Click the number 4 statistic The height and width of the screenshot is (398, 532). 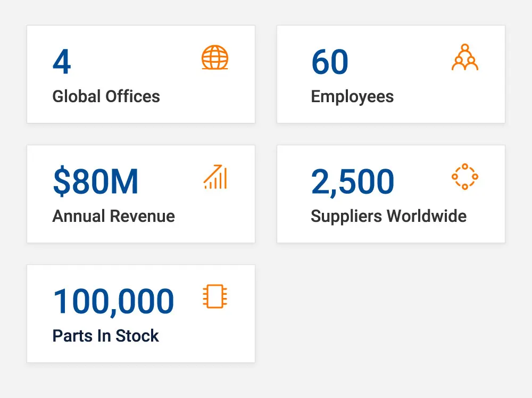[x=62, y=61]
